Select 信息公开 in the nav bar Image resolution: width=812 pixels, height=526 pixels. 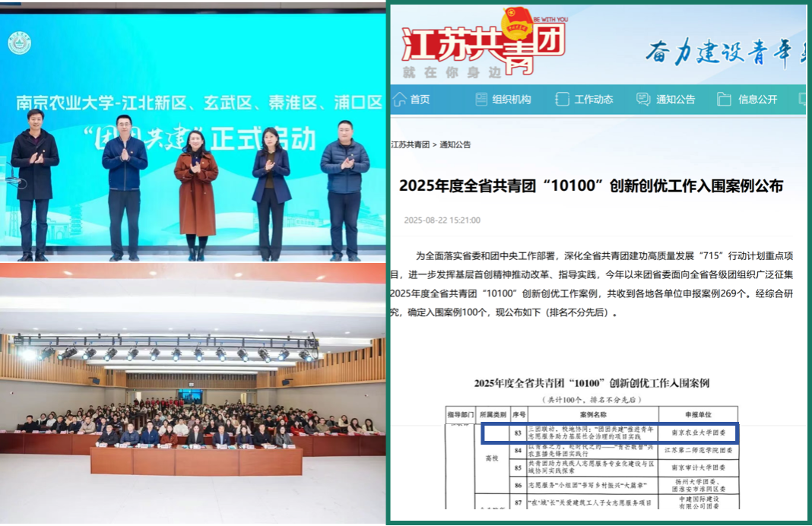(x=758, y=100)
